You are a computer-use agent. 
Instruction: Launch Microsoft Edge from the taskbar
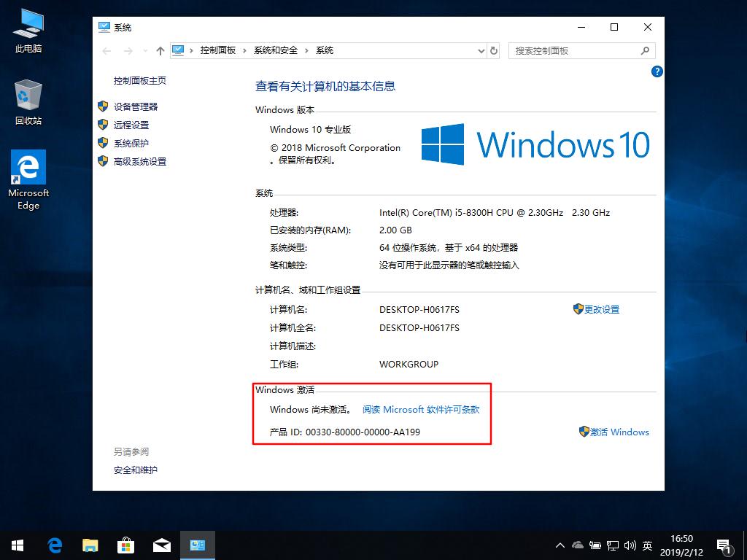pos(55,545)
